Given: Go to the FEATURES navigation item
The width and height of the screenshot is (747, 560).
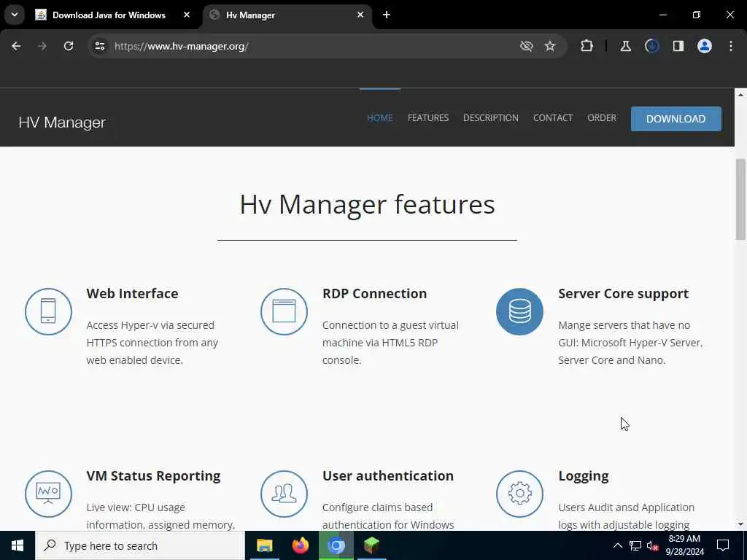Looking at the screenshot, I should (x=427, y=117).
